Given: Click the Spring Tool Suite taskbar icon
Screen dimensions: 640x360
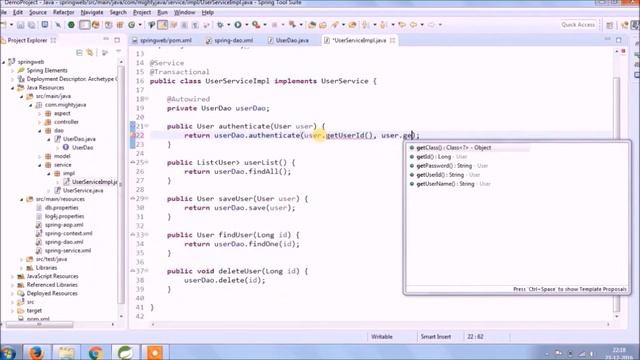Looking at the screenshot, I should (125, 352).
